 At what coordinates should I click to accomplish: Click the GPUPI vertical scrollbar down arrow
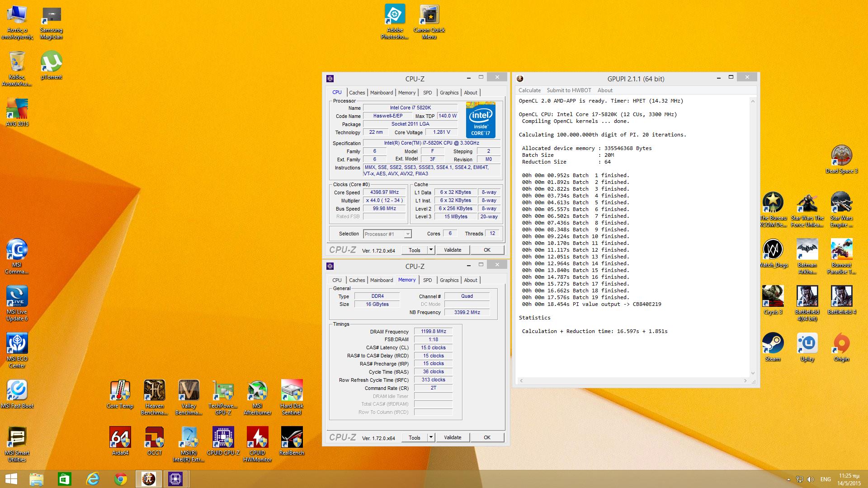click(753, 373)
